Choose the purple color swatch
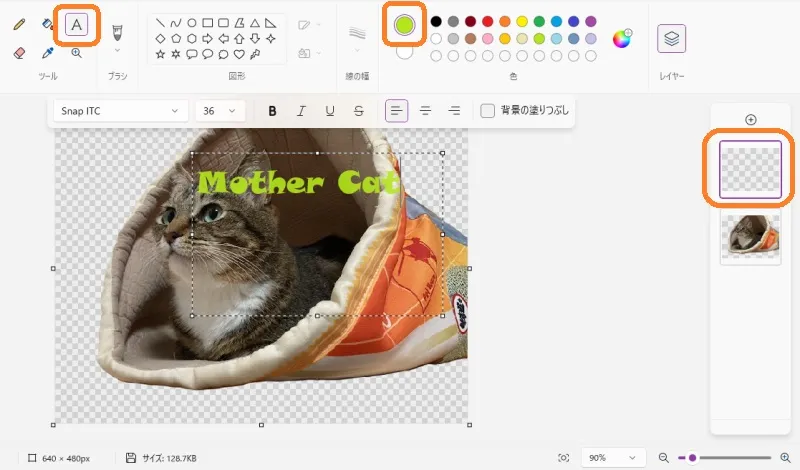This screenshot has height=470, width=800. (x=591, y=21)
